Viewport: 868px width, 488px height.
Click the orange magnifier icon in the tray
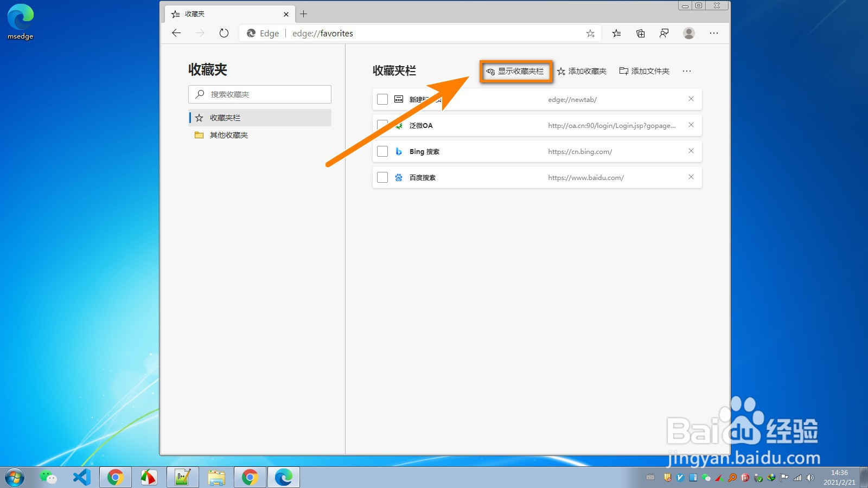point(732,478)
